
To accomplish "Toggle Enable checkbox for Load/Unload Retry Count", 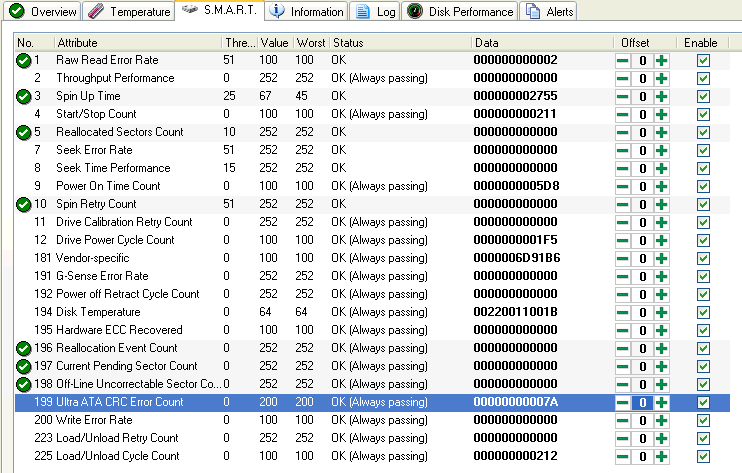I will [703, 438].
